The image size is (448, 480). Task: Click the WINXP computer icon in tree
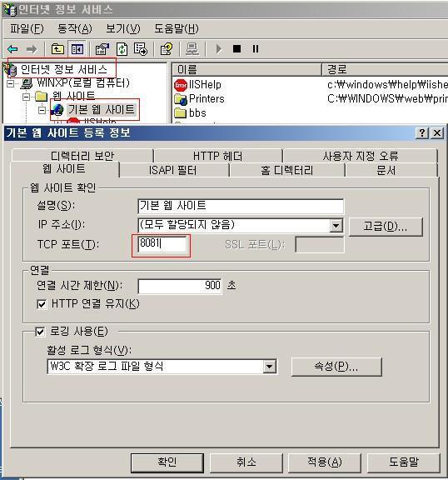click(x=27, y=83)
